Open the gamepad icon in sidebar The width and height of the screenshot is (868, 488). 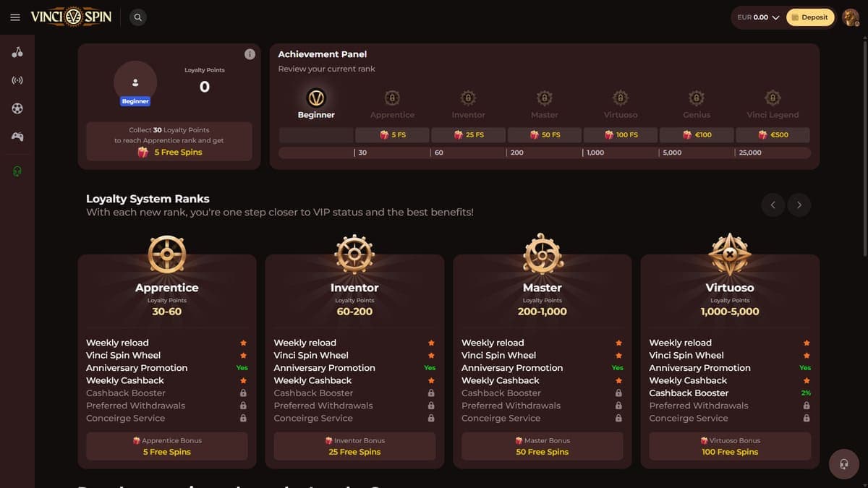point(17,137)
